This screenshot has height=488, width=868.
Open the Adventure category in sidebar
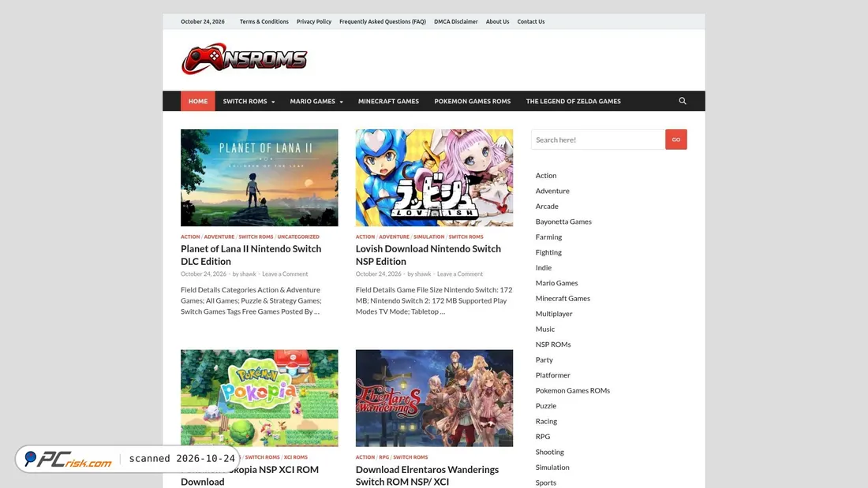click(x=552, y=191)
